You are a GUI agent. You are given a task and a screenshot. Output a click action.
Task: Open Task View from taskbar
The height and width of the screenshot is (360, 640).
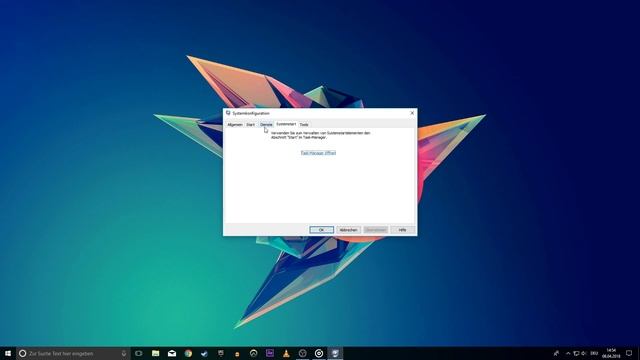[139, 353]
